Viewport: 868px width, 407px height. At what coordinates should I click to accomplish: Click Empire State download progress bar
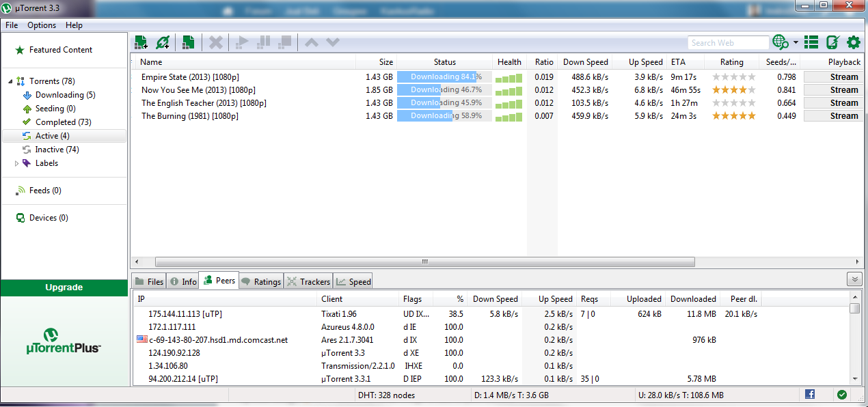pyautogui.click(x=444, y=77)
